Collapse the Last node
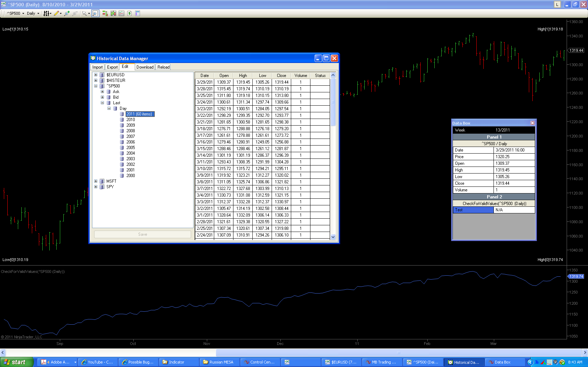The height and width of the screenshot is (367, 588). coord(102,103)
